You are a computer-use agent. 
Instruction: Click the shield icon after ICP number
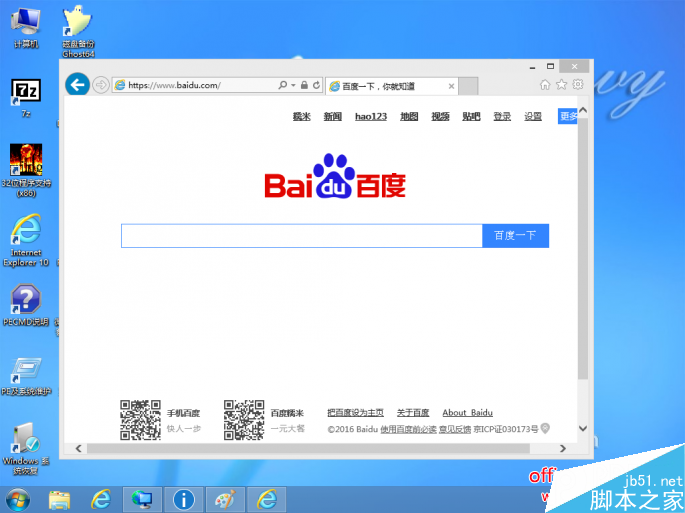tap(545, 428)
